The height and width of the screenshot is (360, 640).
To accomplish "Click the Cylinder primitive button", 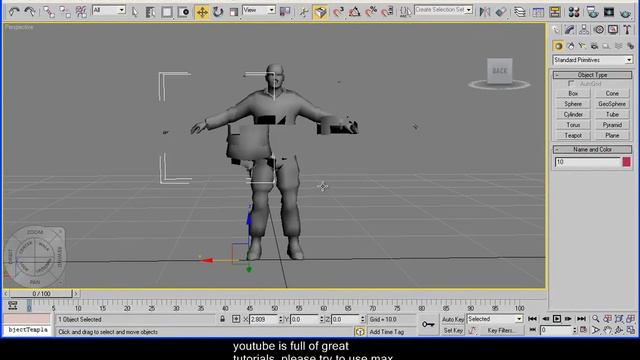I will point(573,115).
